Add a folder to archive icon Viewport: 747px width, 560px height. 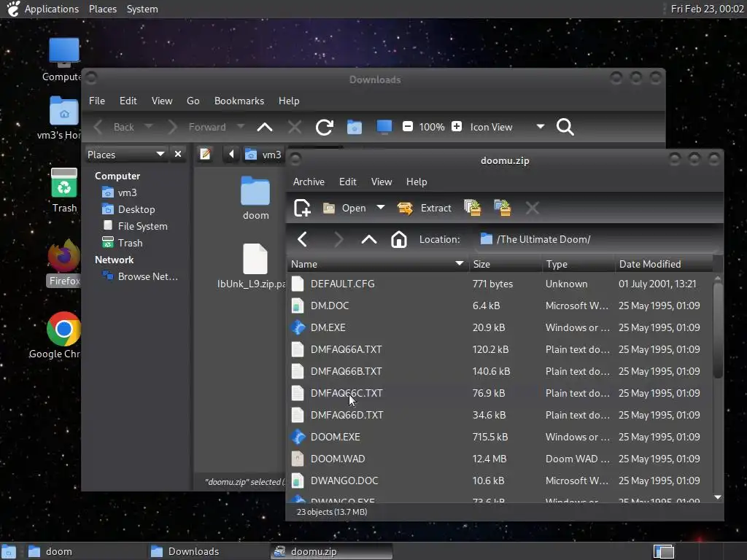point(502,208)
